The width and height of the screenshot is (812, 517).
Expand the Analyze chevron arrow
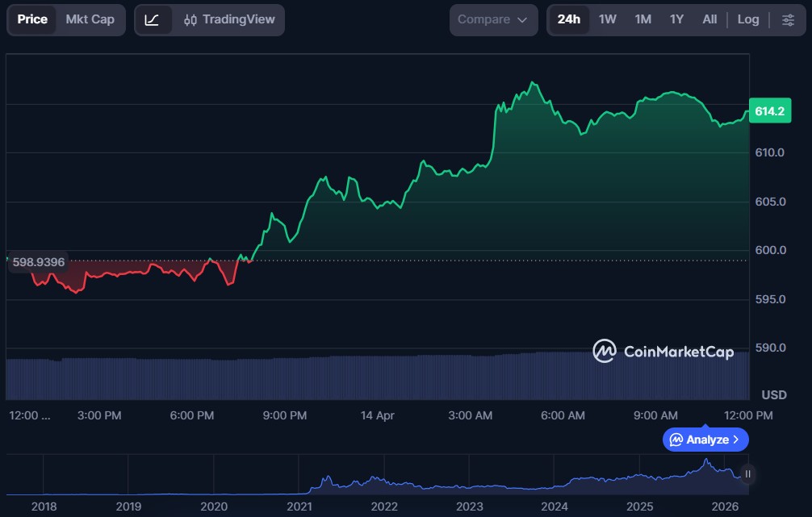point(736,440)
